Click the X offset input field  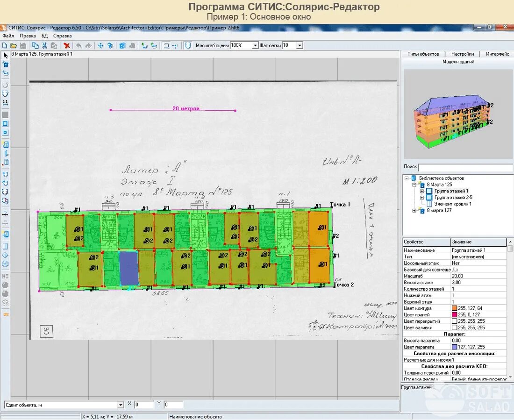[143, 405]
